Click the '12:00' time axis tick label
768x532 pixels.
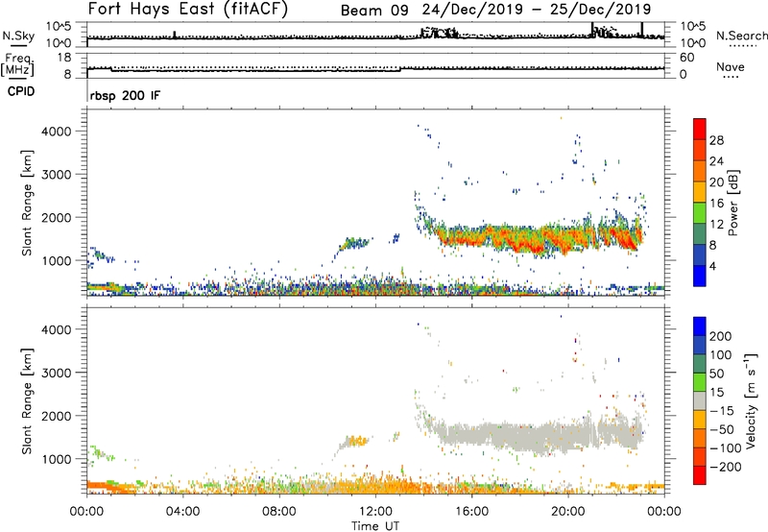click(375, 512)
